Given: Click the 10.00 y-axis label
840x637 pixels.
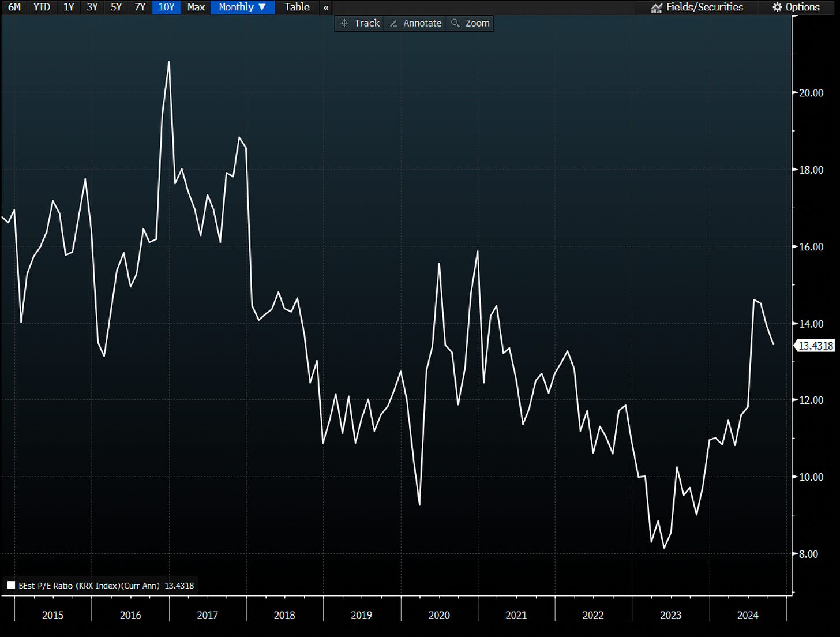Looking at the screenshot, I should pos(811,477).
